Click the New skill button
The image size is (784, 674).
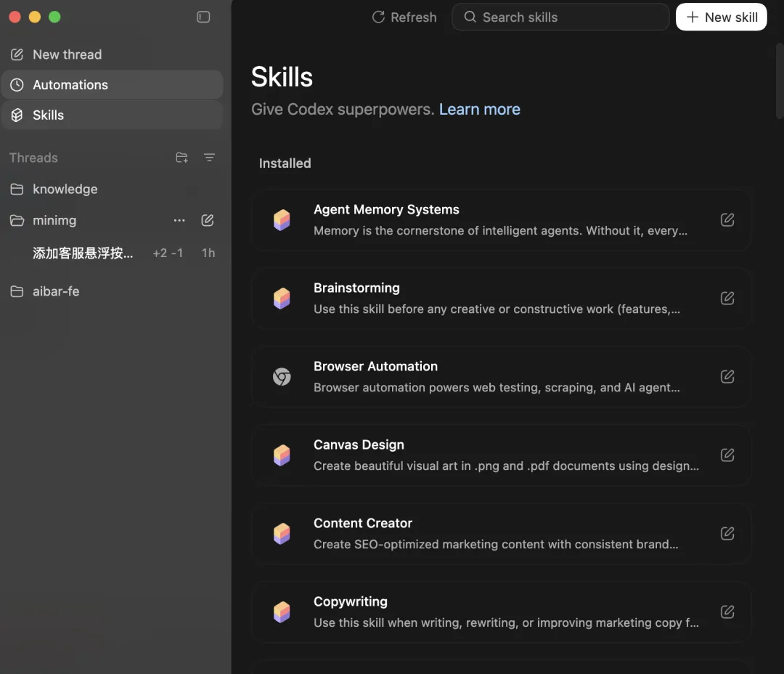[x=721, y=17]
